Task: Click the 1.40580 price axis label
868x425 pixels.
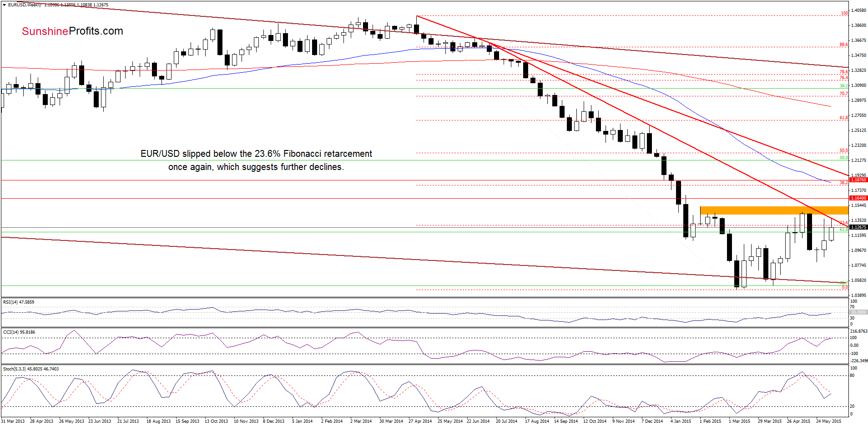Action: point(858,10)
